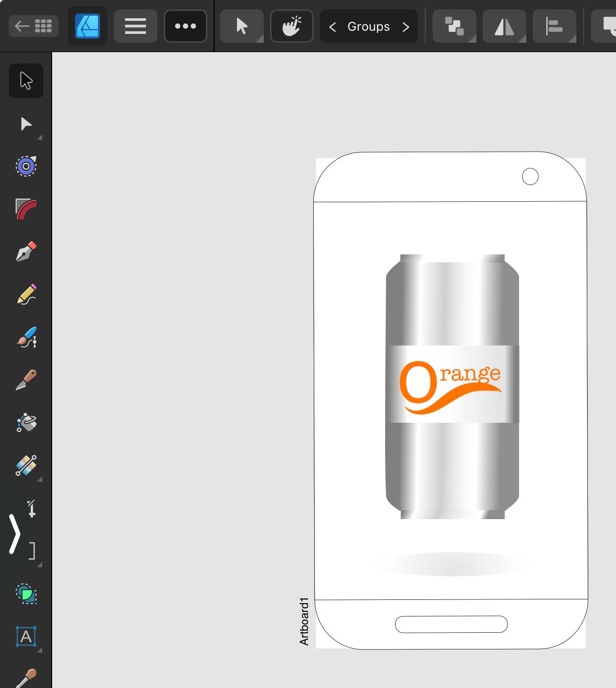Open the three-dots more options menu

click(x=186, y=26)
